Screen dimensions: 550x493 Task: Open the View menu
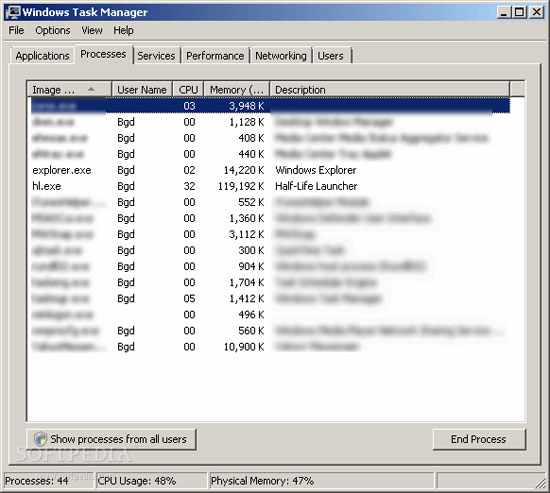(92, 31)
